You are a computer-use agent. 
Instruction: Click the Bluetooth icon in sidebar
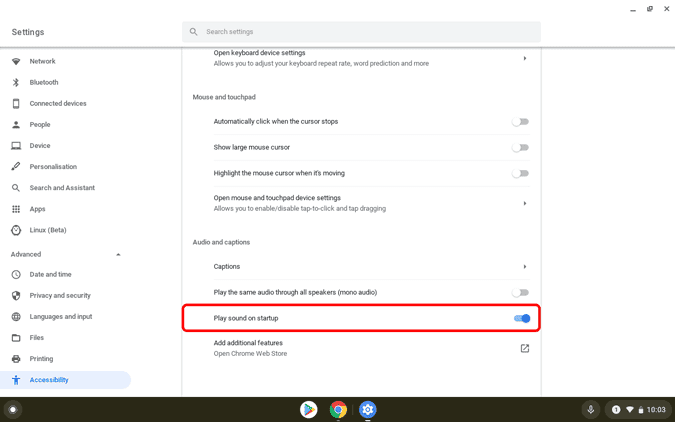point(16,82)
